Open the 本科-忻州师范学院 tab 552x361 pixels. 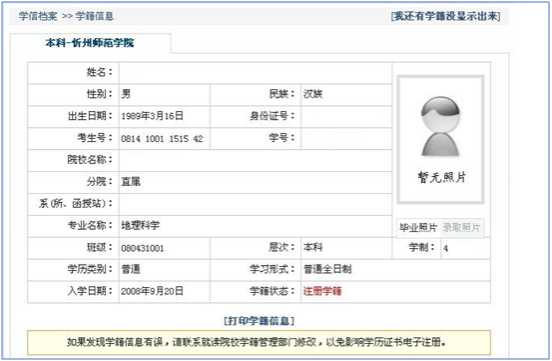pos(90,43)
